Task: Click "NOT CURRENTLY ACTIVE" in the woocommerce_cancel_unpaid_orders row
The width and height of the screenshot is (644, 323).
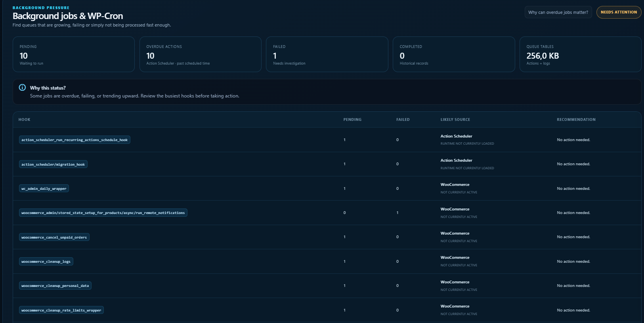Action: tap(459, 241)
